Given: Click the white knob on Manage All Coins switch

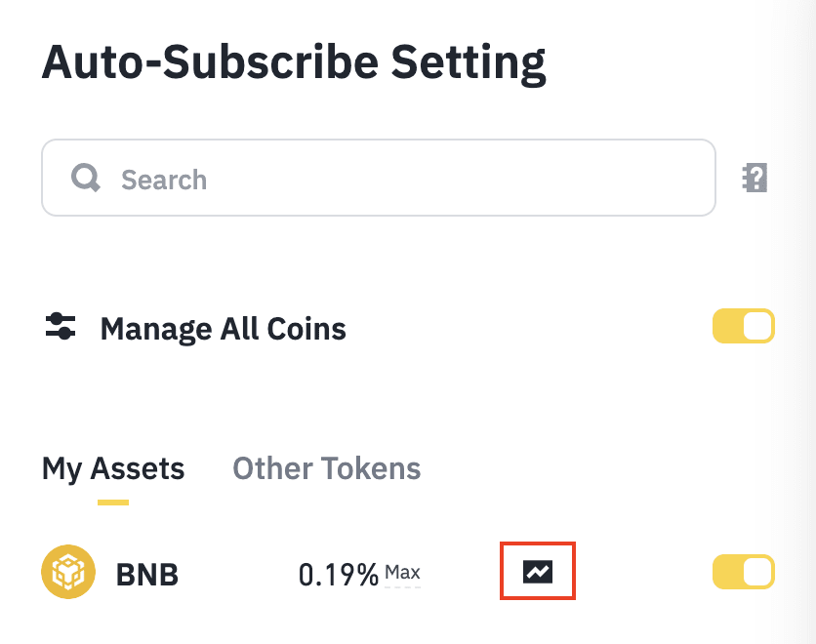Looking at the screenshot, I should pyautogui.click(x=757, y=327).
